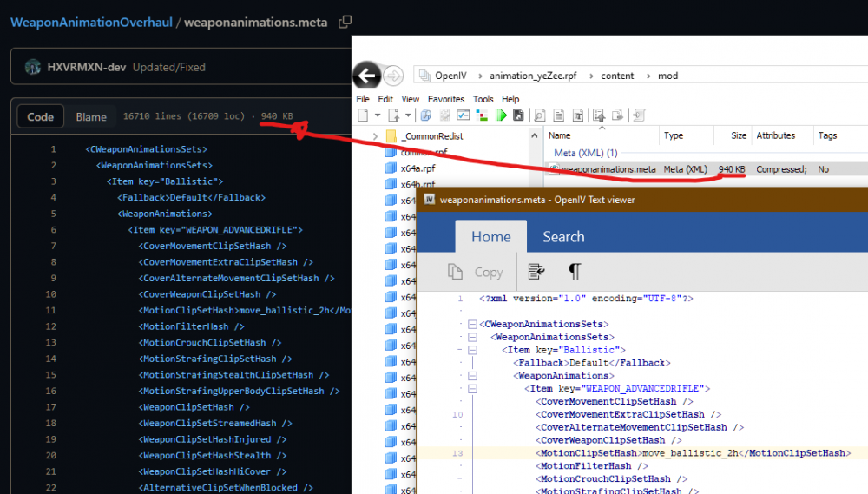The height and width of the screenshot is (494, 868).
Task: Copy the file path on GitHub
Action: 345,22
